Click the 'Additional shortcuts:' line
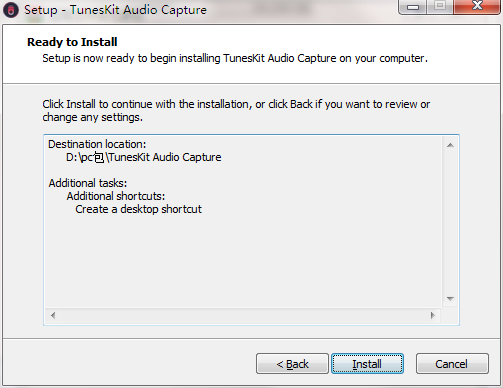 click(x=116, y=196)
